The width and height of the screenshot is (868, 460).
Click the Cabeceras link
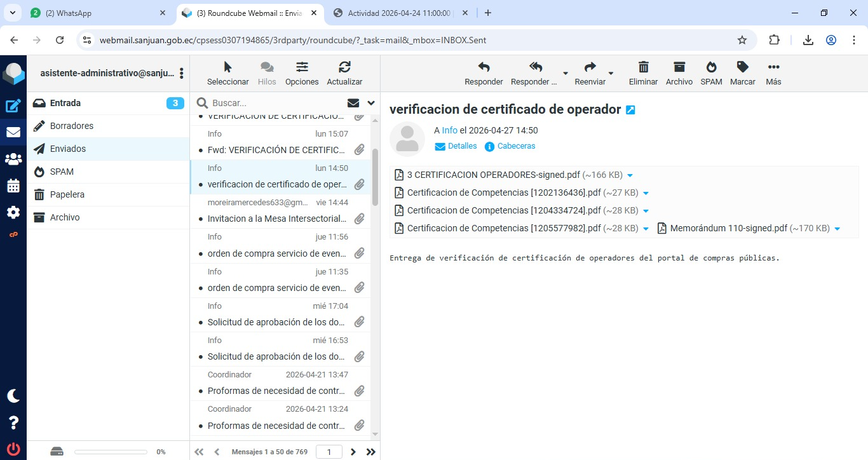click(x=516, y=146)
